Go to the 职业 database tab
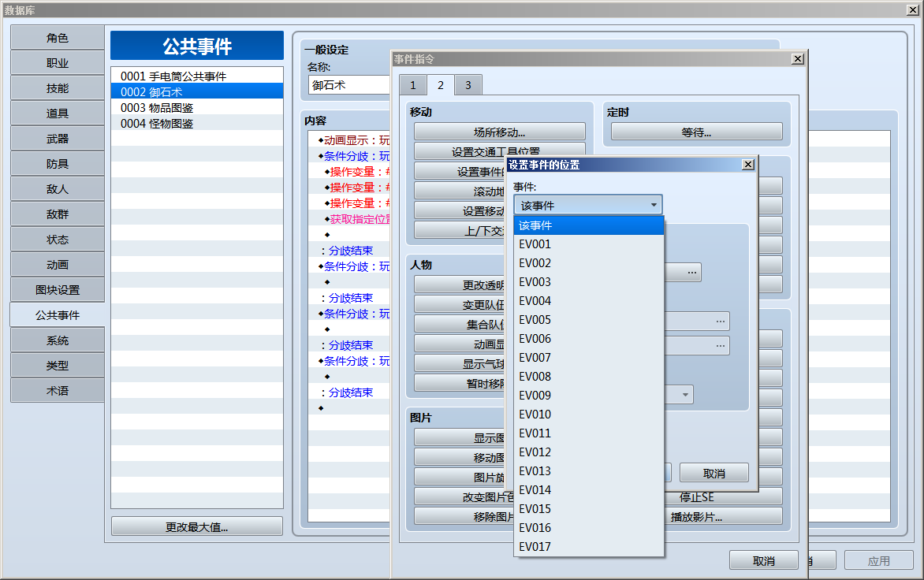924x580 pixels. [58, 63]
